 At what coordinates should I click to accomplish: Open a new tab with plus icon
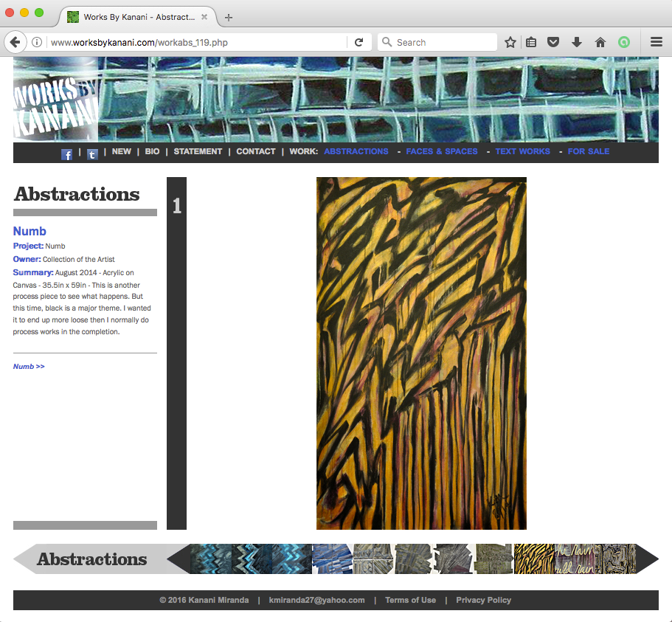pos(229,18)
